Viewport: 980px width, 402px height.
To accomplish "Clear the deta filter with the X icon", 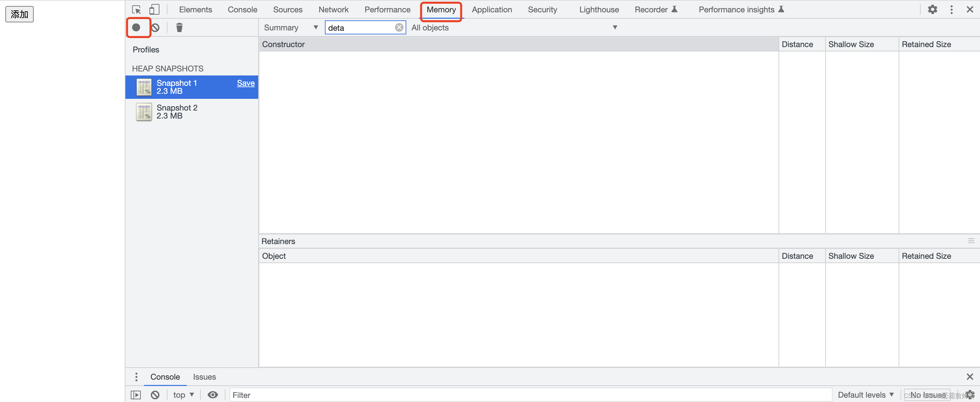I will coord(399,27).
